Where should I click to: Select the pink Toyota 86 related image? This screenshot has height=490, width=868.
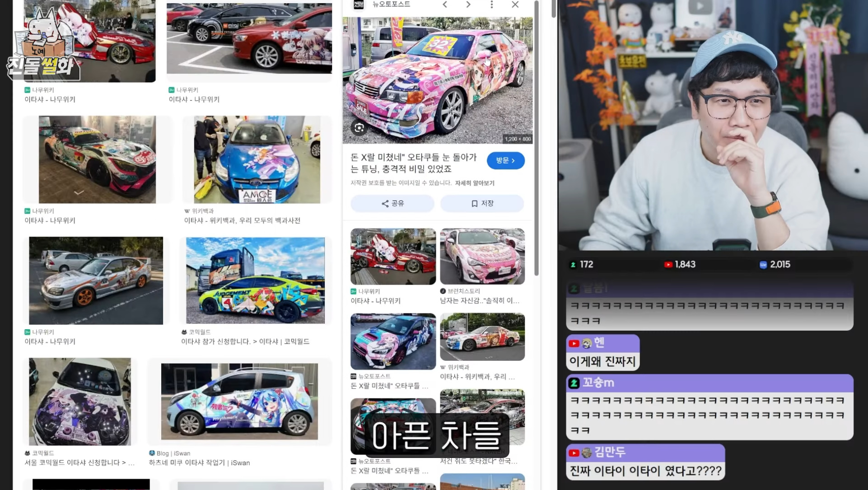point(482,256)
